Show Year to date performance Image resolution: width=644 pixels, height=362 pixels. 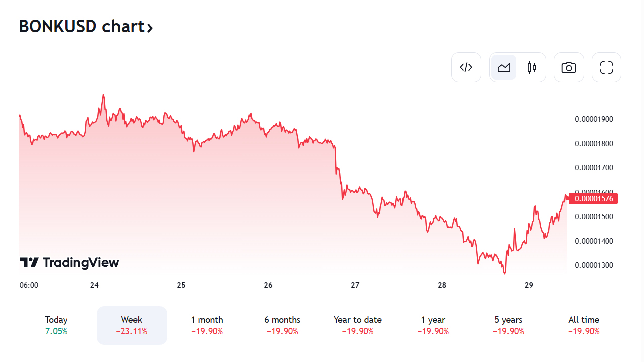(x=357, y=325)
